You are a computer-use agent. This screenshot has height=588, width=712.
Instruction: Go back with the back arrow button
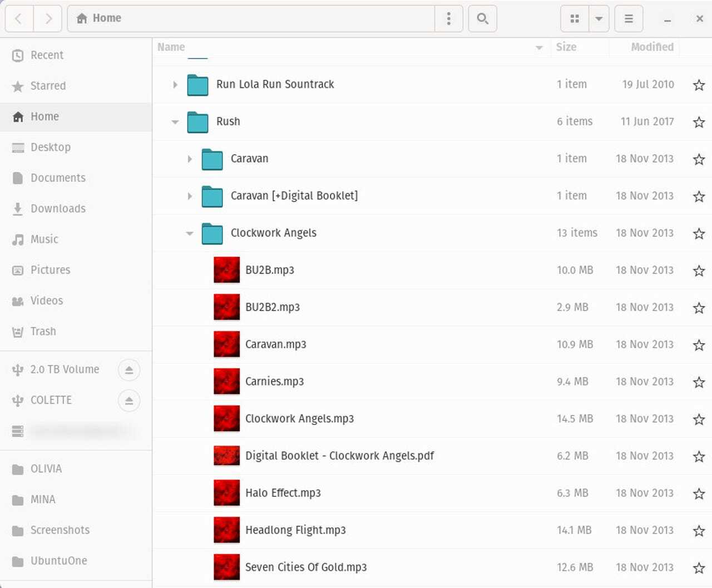(x=19, y=19)
